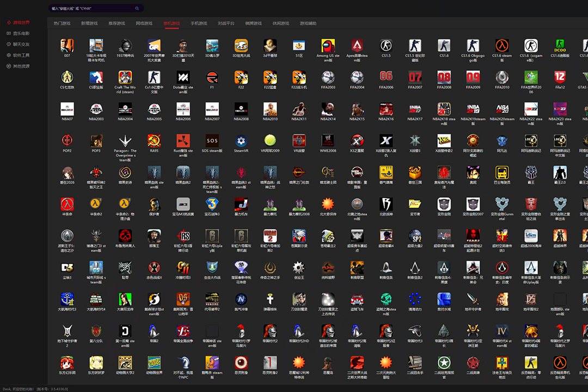The width and height of the screenshot is (588, 392).
Task: Select the Craft The World icon
Action: [125, 78]
